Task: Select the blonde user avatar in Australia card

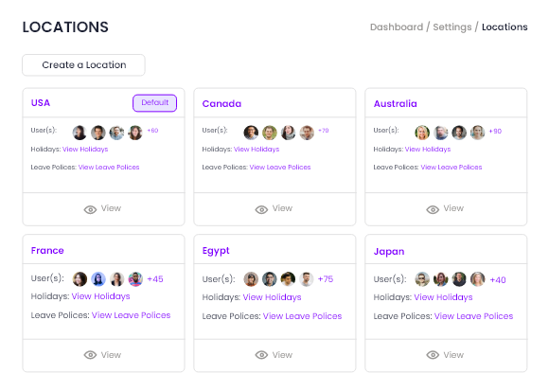Action: coord(422,133)
